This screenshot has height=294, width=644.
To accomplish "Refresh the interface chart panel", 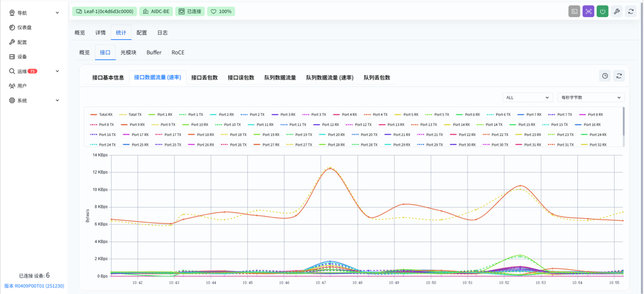I will coord(619,76).
